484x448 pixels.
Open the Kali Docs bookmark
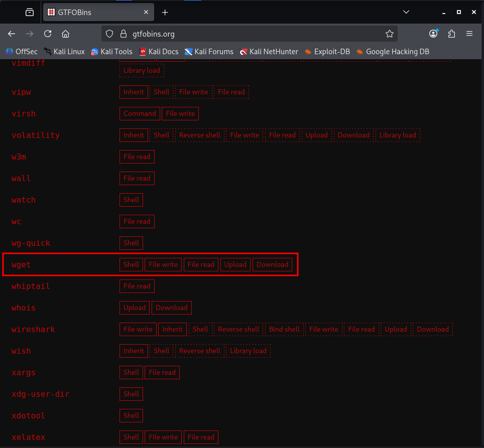click(159, 52)
